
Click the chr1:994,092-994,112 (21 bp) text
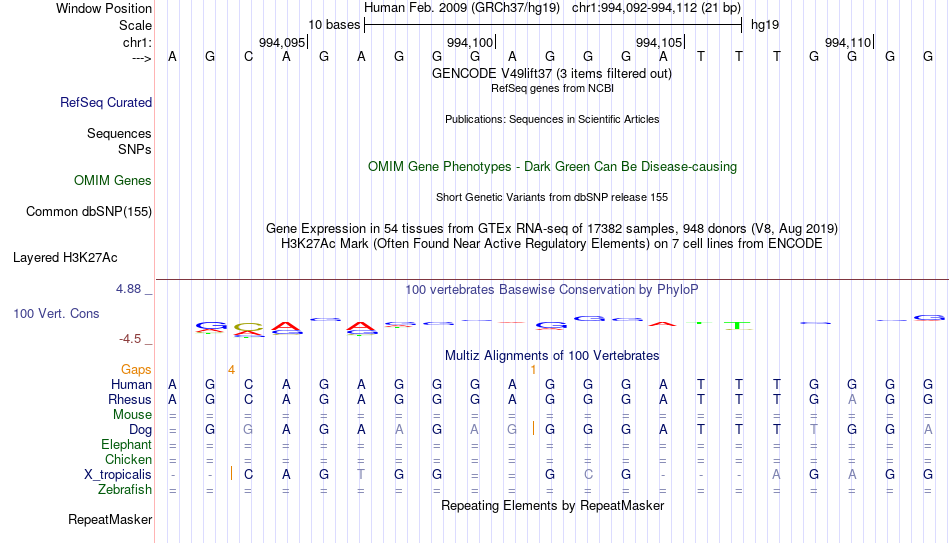click(x=657, y=8)
